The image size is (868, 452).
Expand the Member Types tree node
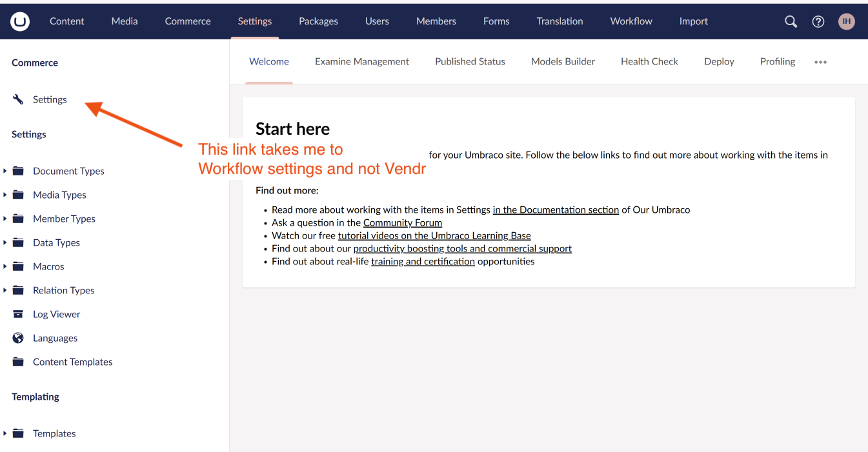coord(5,219)
